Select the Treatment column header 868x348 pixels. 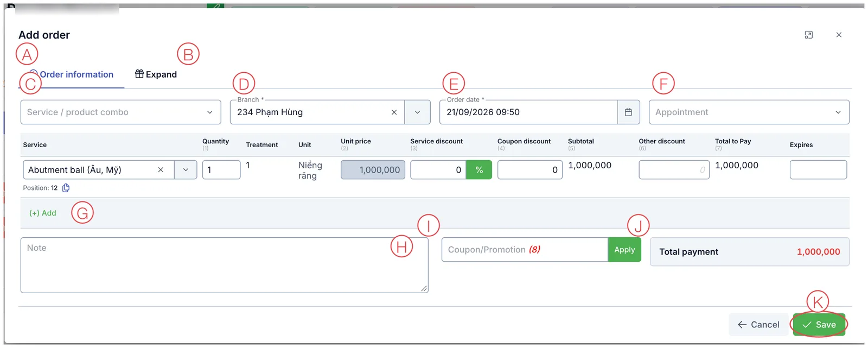[262, 145]
